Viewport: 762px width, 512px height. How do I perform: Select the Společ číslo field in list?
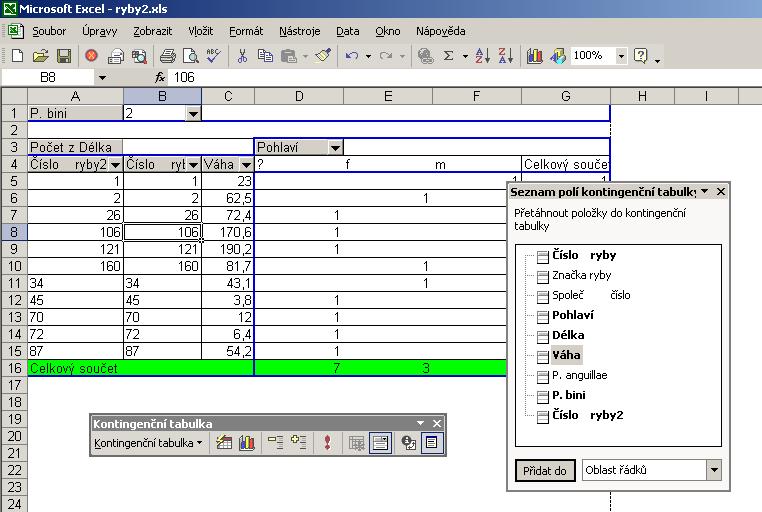[x=591, y=295]
